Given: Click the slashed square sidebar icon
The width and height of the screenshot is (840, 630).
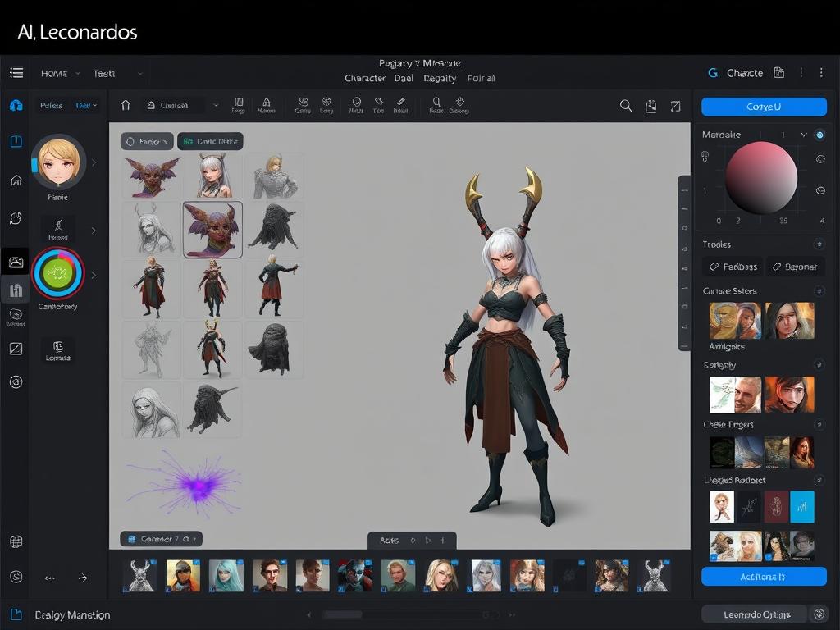Looking at the screenshot, I should [x=16, y=349].
